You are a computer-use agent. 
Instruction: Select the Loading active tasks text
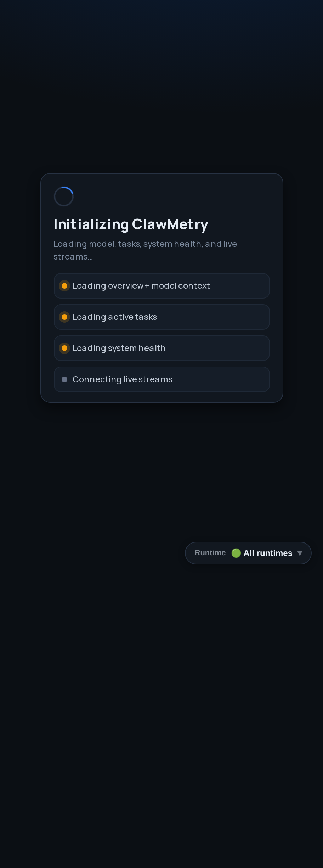[115, 317]
